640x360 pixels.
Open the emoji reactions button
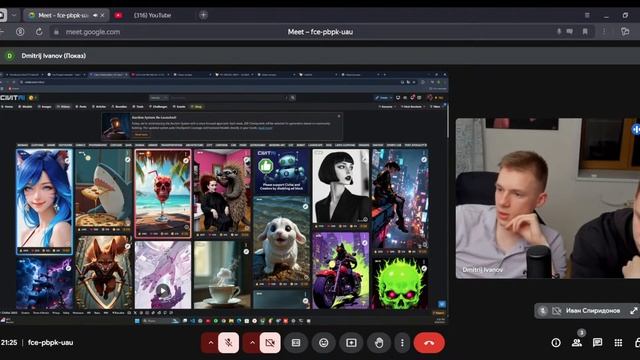pos(324,343)
